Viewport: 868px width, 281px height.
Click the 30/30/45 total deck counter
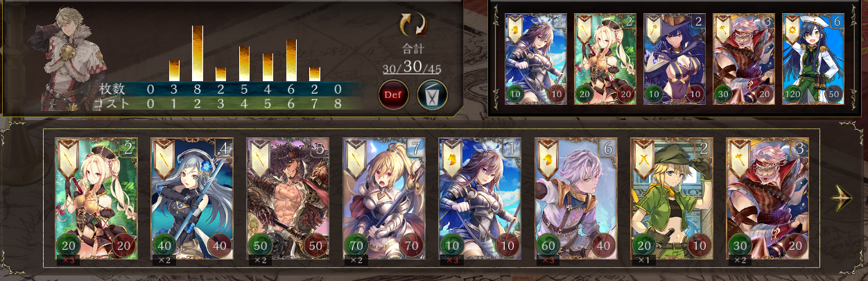pyautogui.click(x=412, y=69)
